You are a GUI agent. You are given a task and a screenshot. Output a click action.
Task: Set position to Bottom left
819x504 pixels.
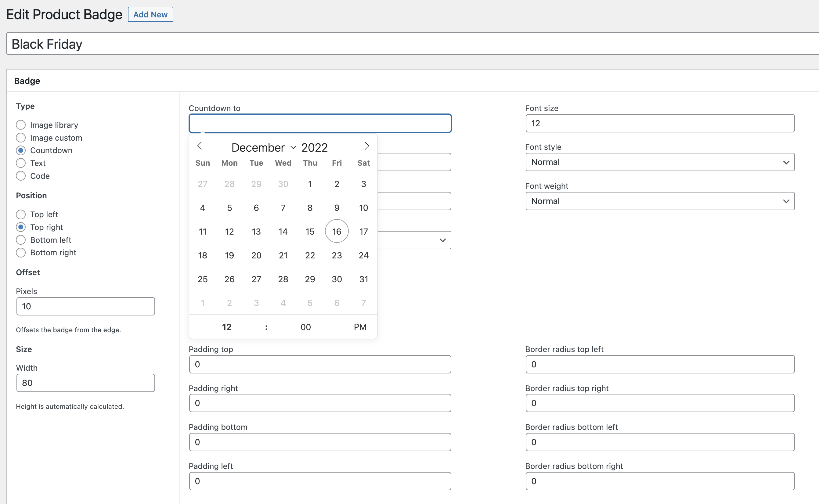21,240
